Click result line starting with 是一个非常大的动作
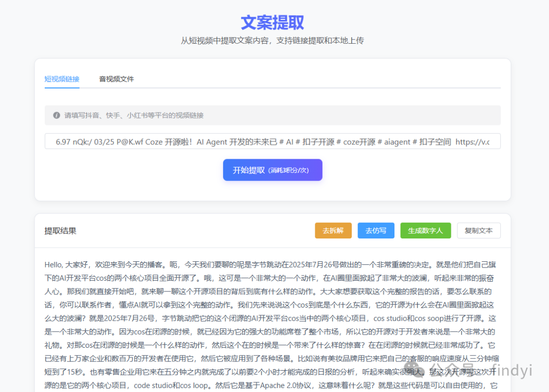The height and width of the screenshot is (392, 549). 269,331
